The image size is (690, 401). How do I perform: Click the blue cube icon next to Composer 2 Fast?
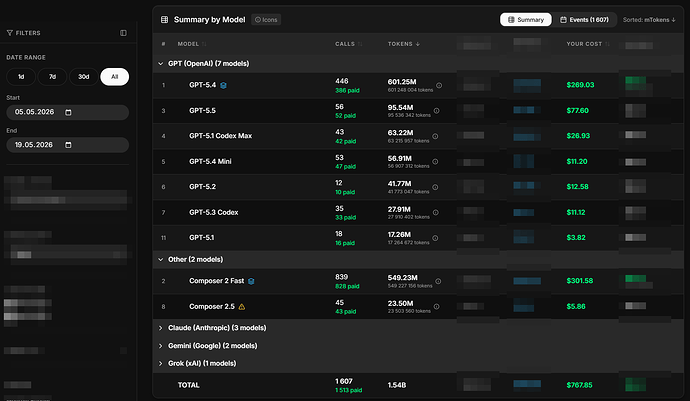pos(251,281)
